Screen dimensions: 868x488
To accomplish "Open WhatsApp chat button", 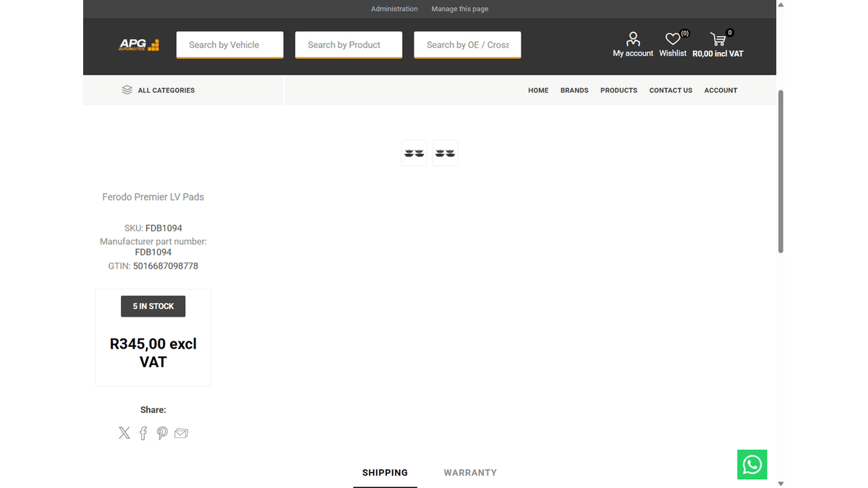I will (752, 464).
